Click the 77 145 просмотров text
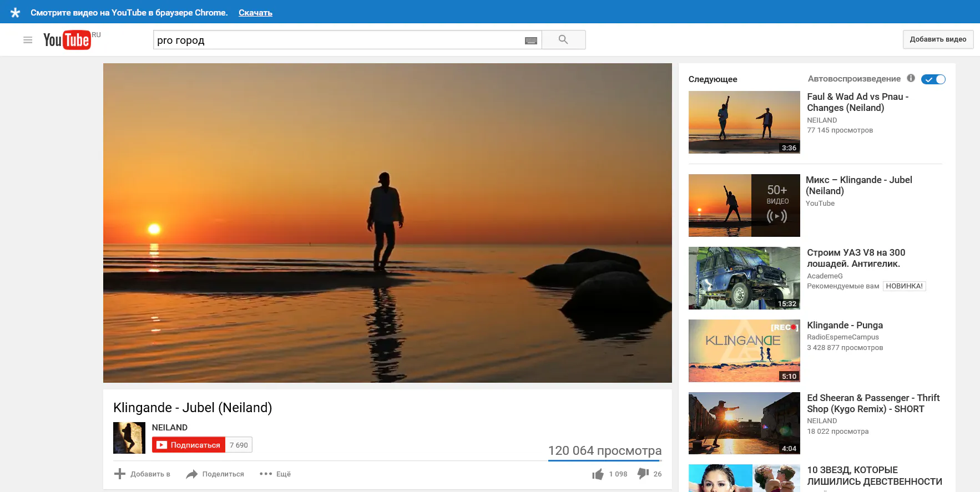Image resolution: width=980 pixels, height=492 pixels. click(840, 130)
